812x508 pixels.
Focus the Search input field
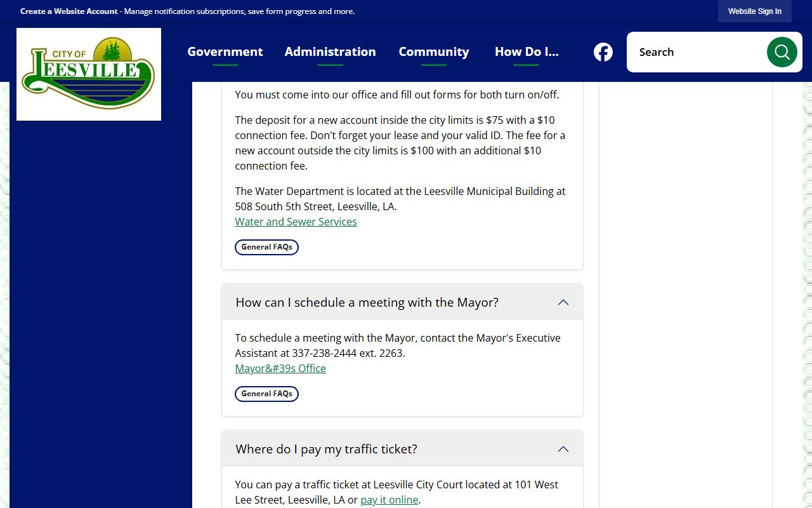(x=698, y=52)
